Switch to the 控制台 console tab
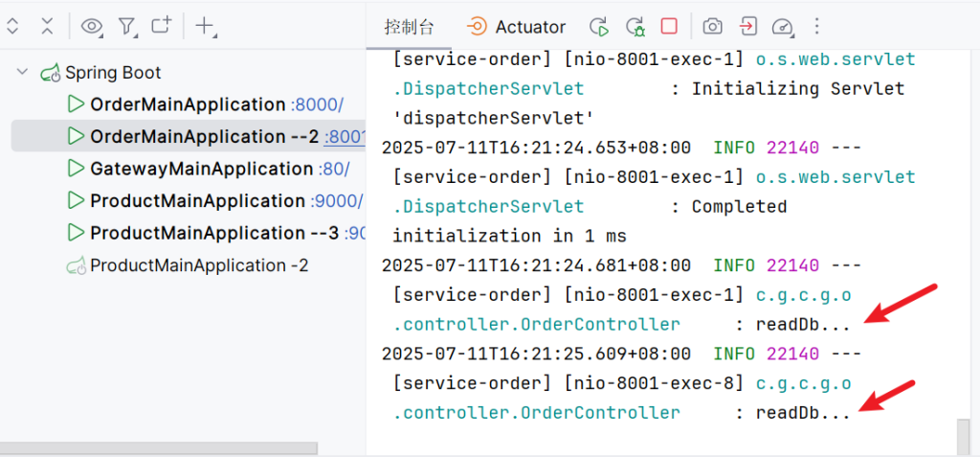 click(407, 27)
